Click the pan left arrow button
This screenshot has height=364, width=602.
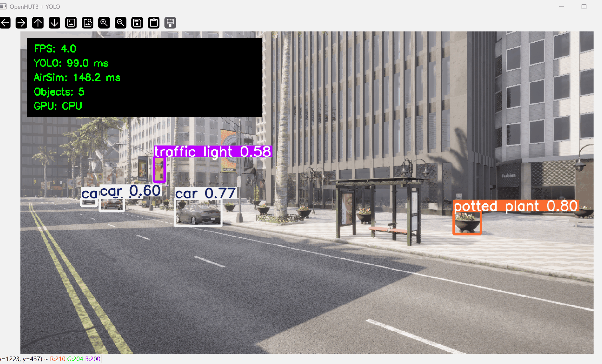[x=5, y=23]
